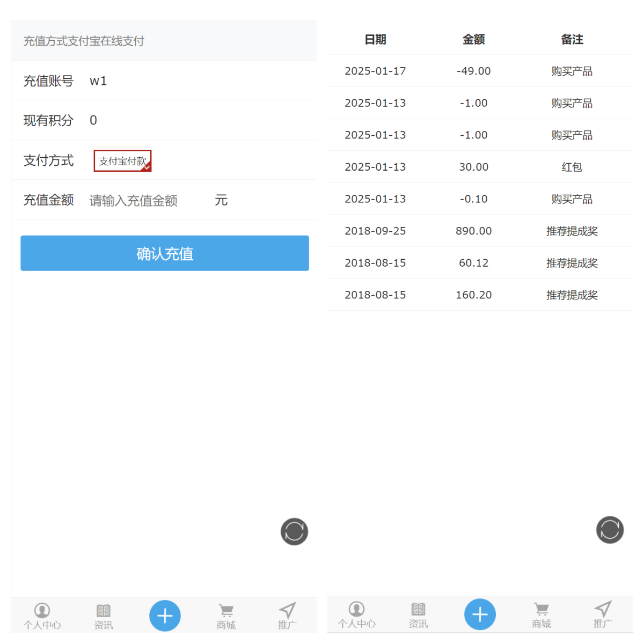Open 资讯 in the recharge screen navigation
Viewport: 644px width, 644px height.
click(104, 616)
